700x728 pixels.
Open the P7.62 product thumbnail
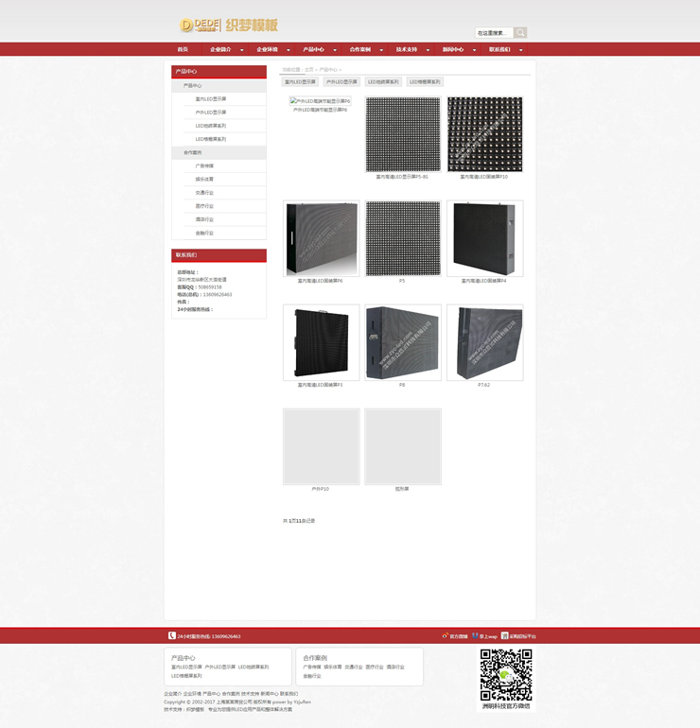pyautogui.click(x=484, y=342)
